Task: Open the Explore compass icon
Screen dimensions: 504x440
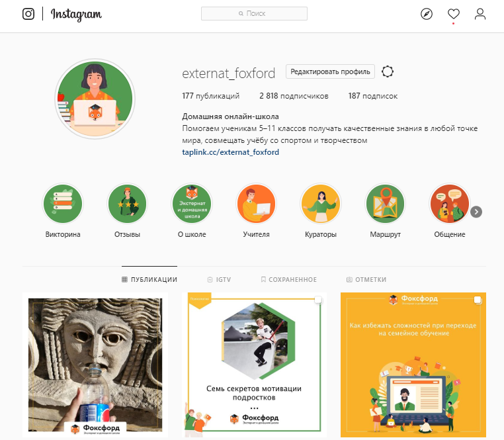Action: (427, 14)
